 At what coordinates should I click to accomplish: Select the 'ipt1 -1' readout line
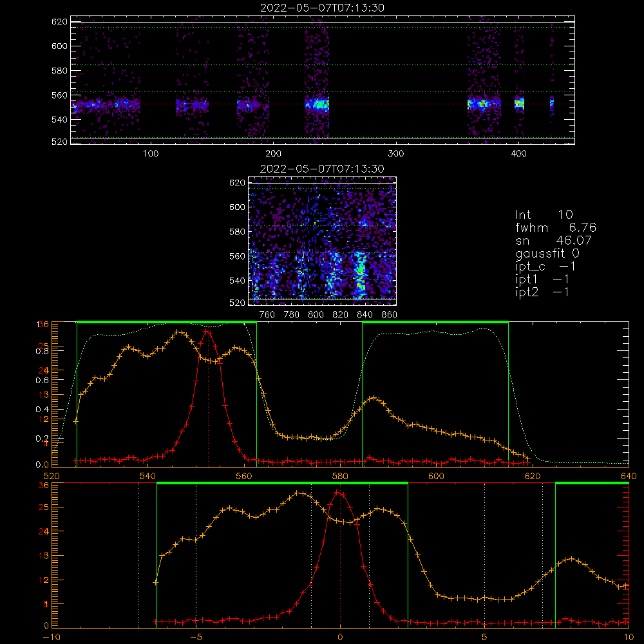[x=542, y=279]
